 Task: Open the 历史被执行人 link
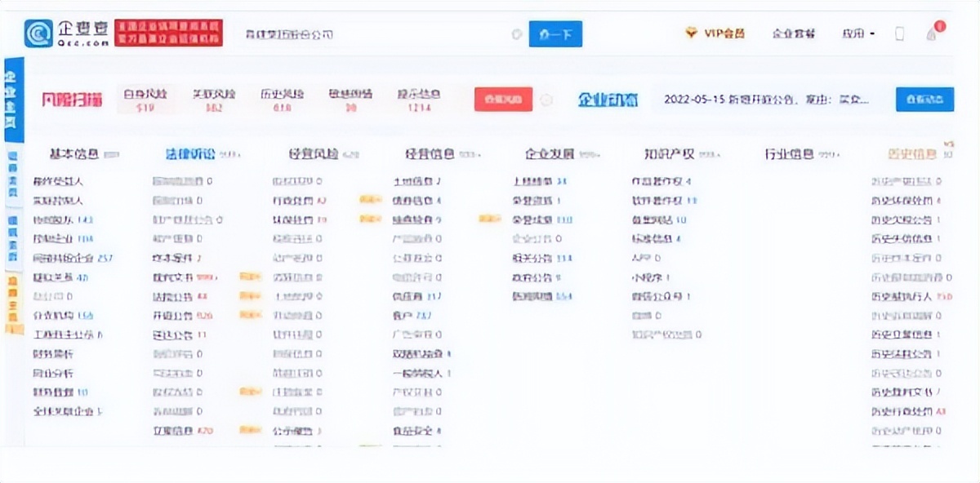pos(901,296)
